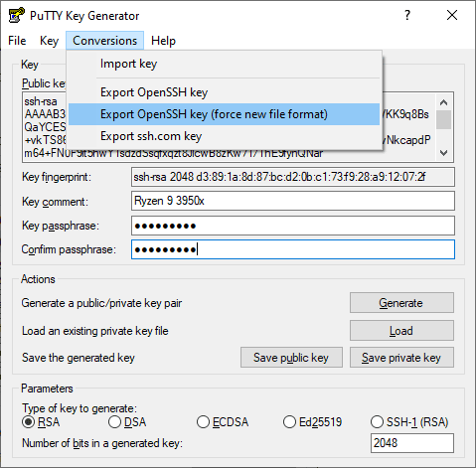Select Export ssh.com key option

tap(224, 136)
